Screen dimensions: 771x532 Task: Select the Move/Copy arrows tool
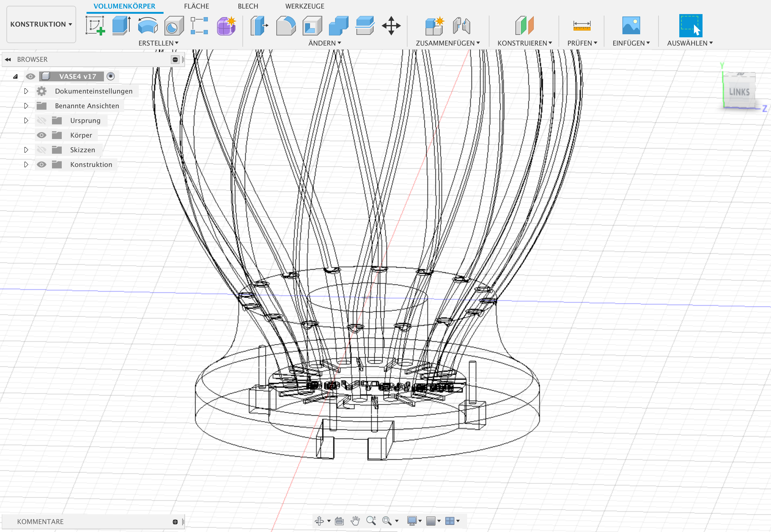[x=391, y=25]
